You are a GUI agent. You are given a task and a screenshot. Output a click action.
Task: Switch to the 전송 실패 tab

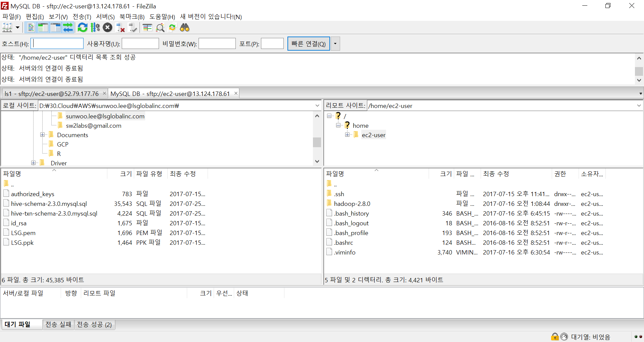pyautogui.click(x=58, y=325)
